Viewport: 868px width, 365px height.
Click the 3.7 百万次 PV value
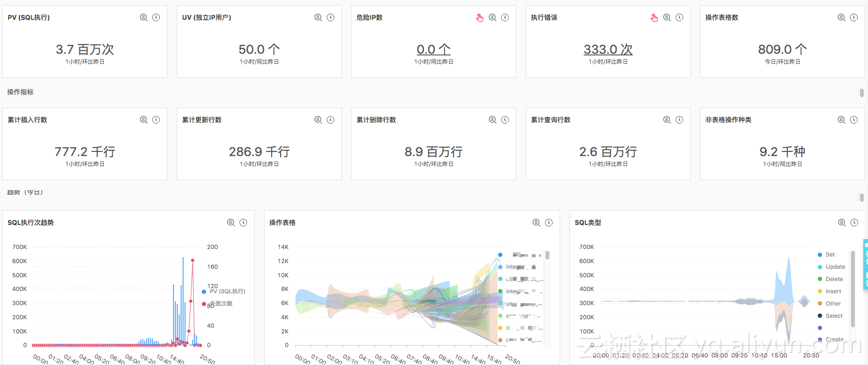pyautogui.click(x=85, y=50)
